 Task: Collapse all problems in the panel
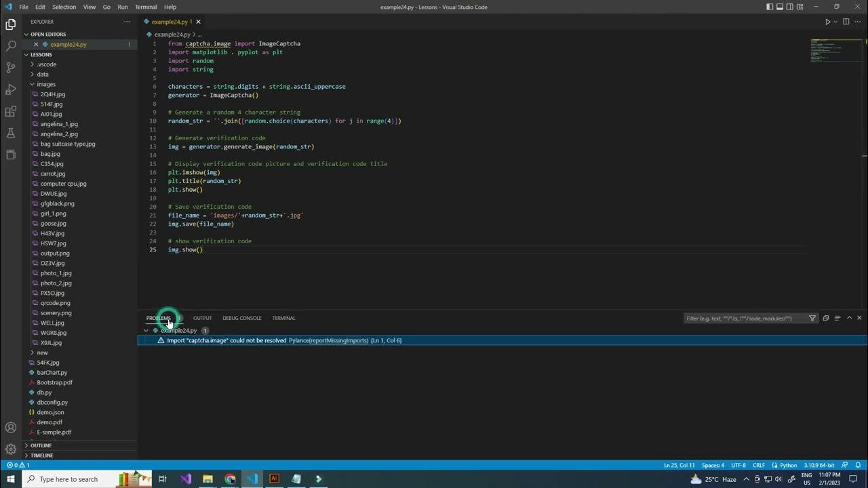coord(825,318)
